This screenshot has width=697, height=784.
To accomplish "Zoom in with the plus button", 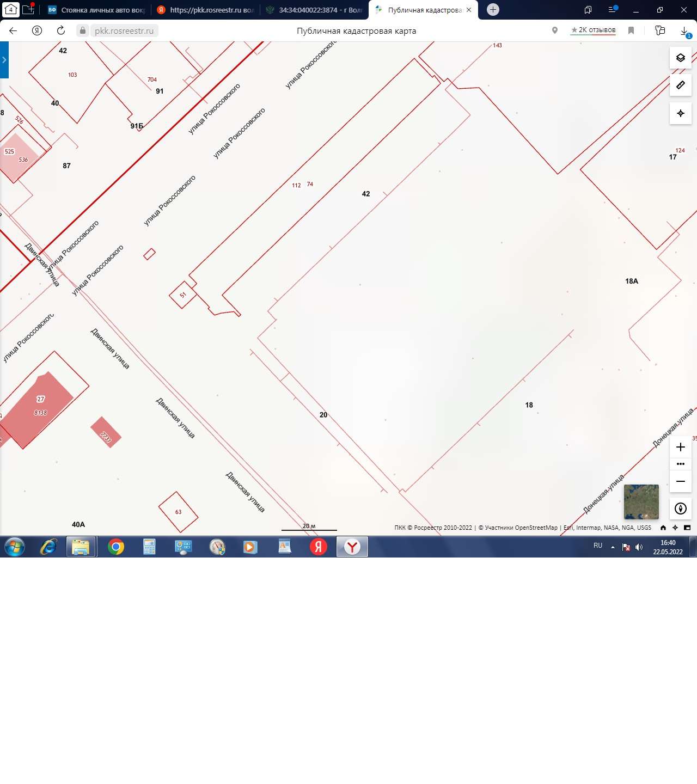I will click(680, 447).
